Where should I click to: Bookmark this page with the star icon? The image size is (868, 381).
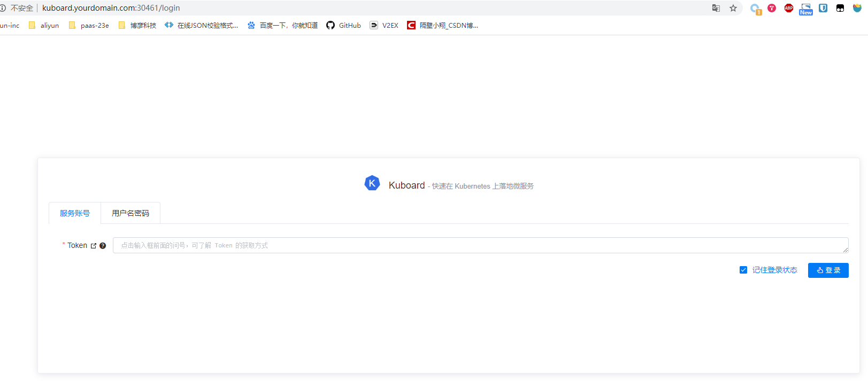point(733,8)
